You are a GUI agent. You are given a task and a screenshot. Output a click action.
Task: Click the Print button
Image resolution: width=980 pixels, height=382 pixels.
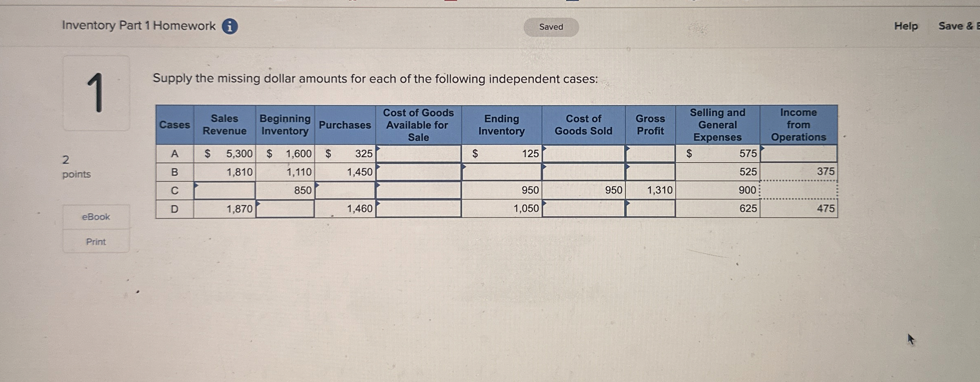coord(95,242)
